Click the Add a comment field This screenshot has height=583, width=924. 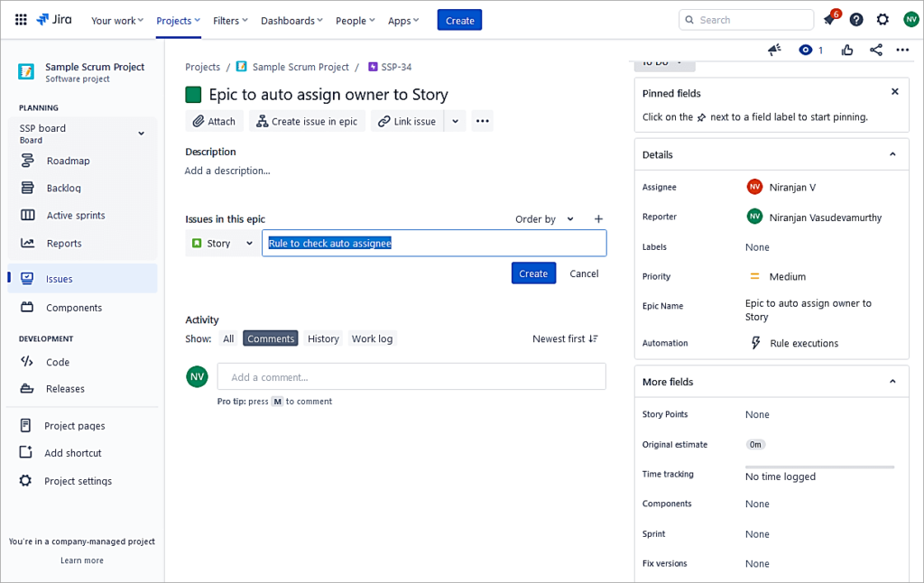pyautogui.click(x=411, y=376)
